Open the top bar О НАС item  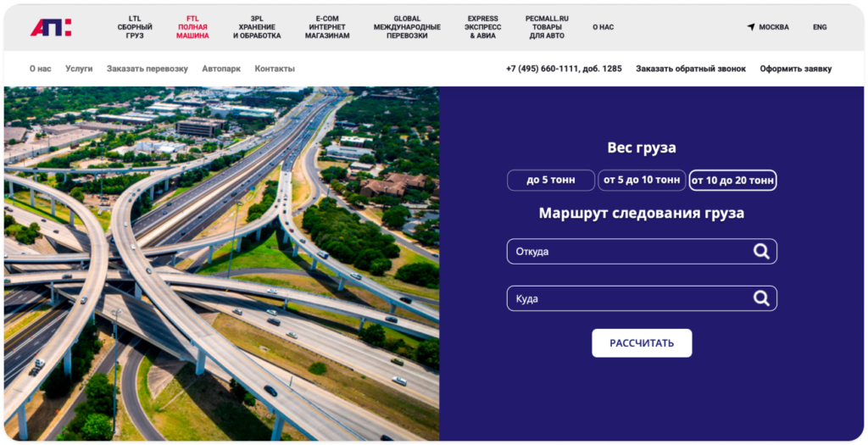tap(603, 27)
